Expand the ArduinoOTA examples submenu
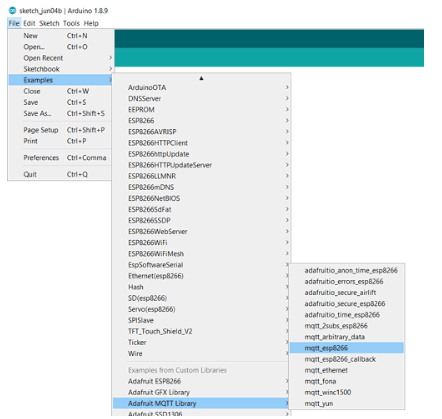 201,87
